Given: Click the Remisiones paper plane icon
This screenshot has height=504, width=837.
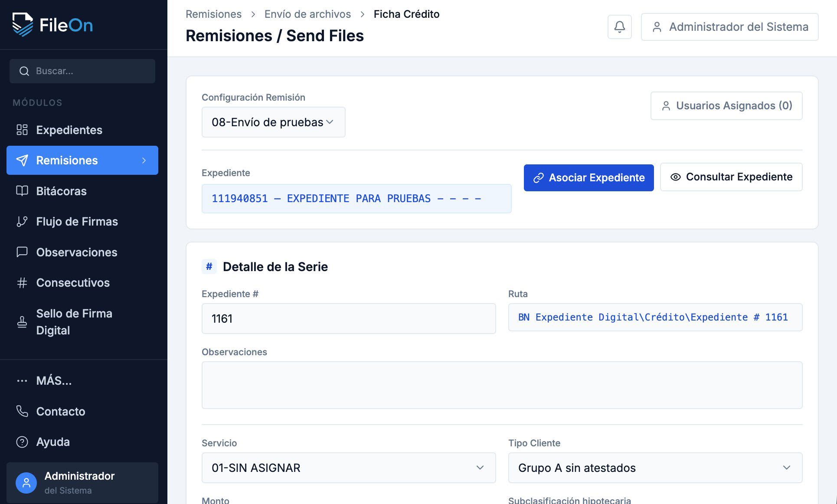Looking at the screenshot, I should click(22, 160).
